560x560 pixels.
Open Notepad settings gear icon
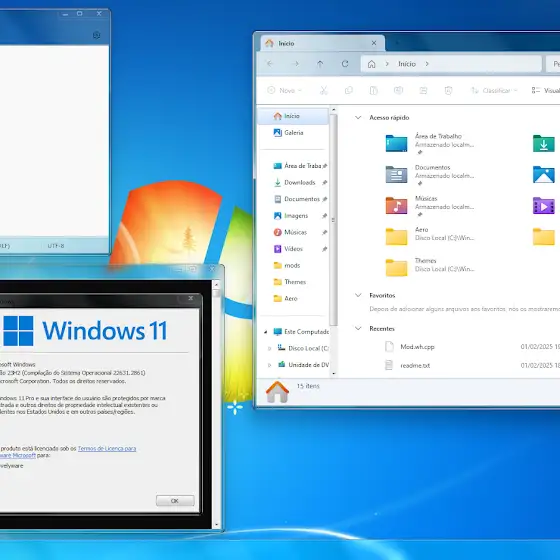96,35
